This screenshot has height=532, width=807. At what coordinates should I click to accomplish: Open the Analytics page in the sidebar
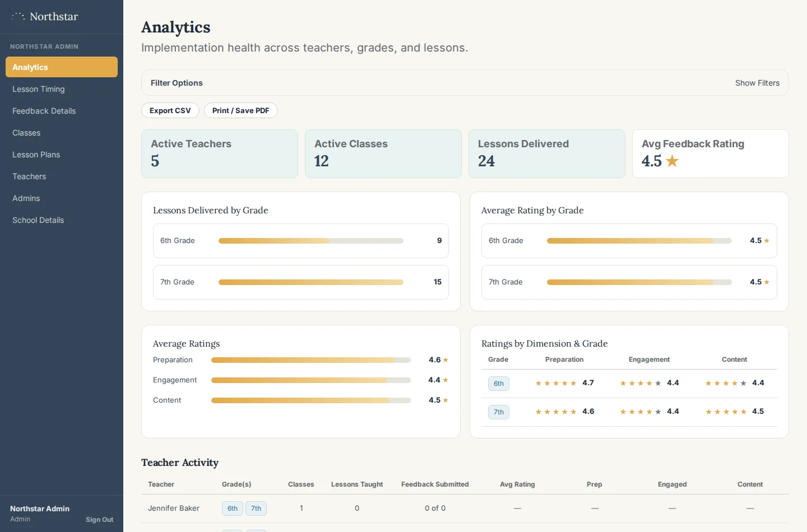click(62, 67)
